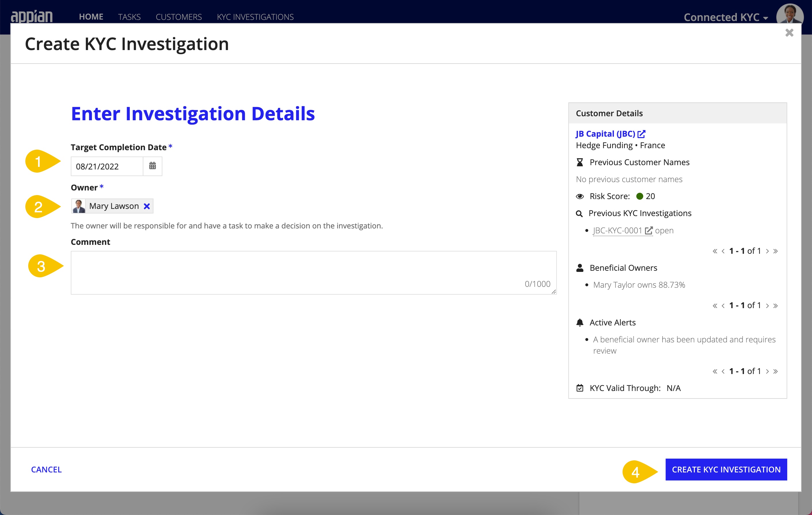Click the 'Mary Taylor owns 88.73%' entry
The width and height of the screenshot is (812, 515).
(x=639, y=285)
